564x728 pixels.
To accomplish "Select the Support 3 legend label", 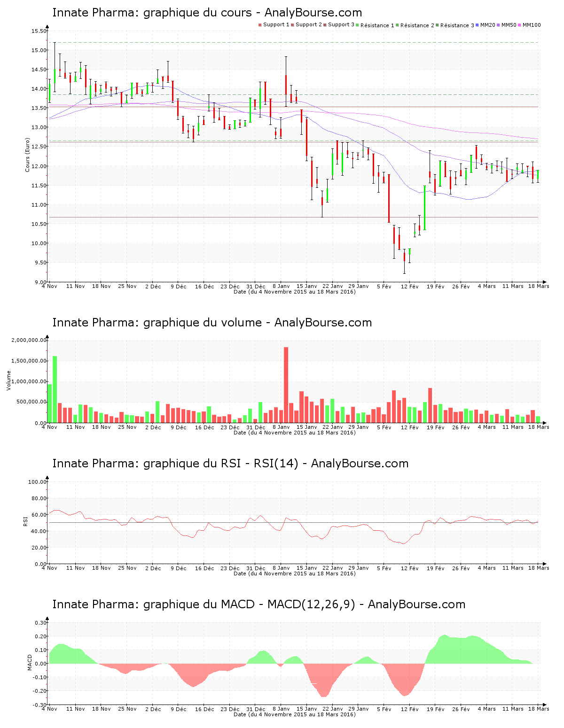I will click(341, 24).
